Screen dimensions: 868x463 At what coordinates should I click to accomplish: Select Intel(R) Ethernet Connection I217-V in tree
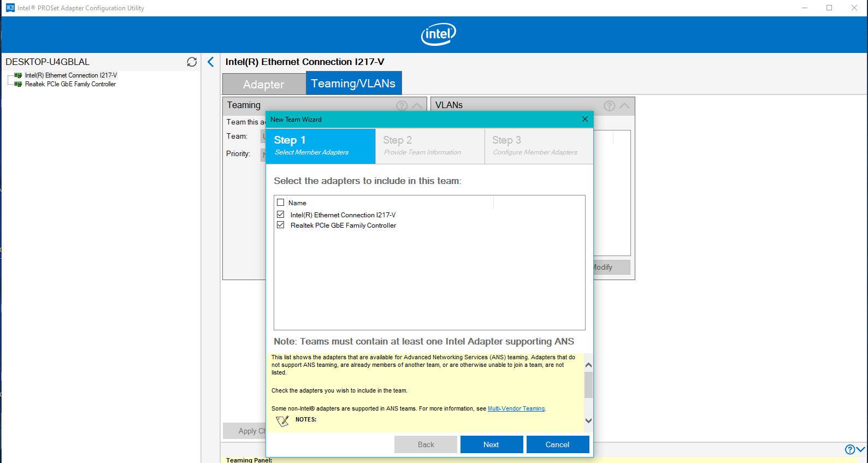(71, 75)
